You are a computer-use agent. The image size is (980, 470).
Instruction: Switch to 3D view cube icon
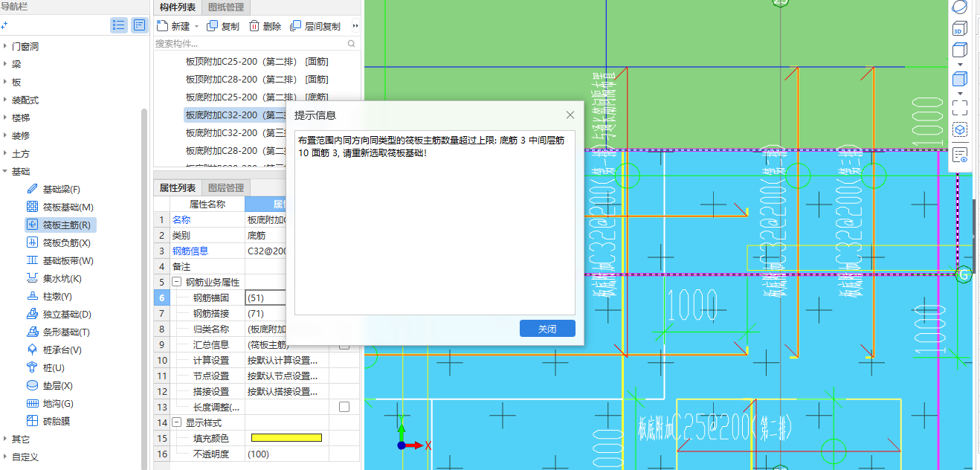tap(960, 28)
